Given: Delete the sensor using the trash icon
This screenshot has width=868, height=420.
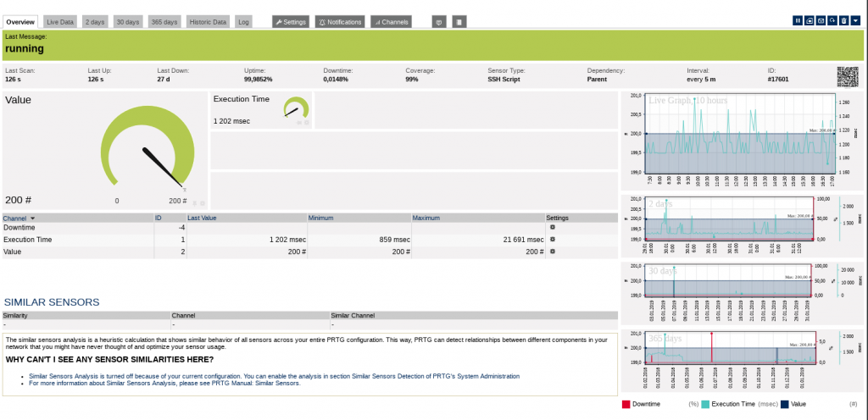Looking at the screenshot, I should tap(843, 20).
